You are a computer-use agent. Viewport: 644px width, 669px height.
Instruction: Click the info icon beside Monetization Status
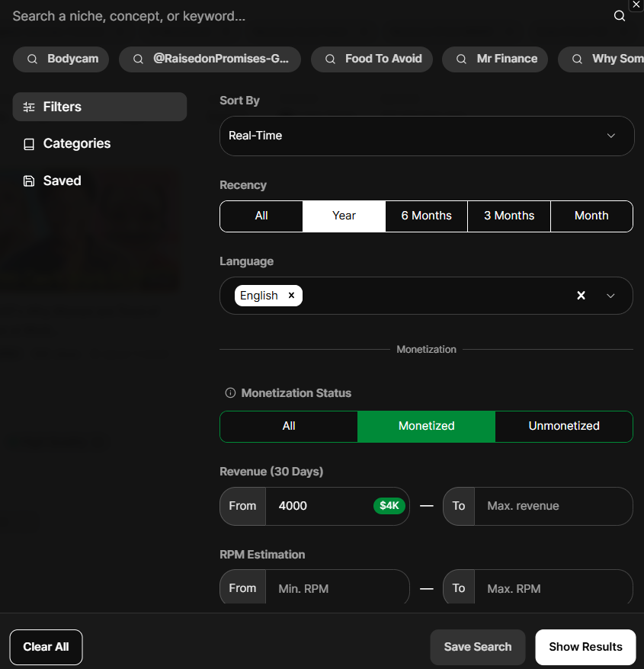(x=230, y=393)
